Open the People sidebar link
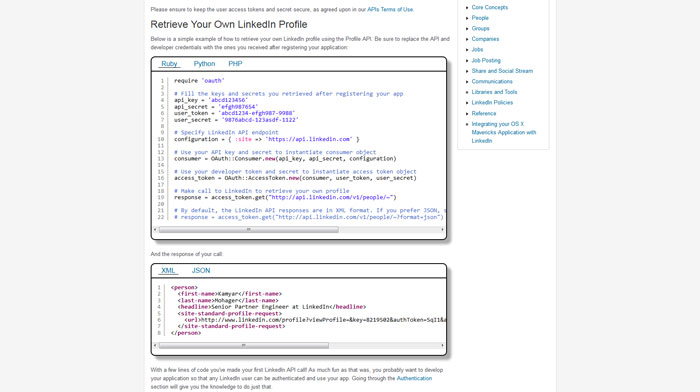This screenshot has height=392, width=700. pyautogui.click(x=480, y=18)
